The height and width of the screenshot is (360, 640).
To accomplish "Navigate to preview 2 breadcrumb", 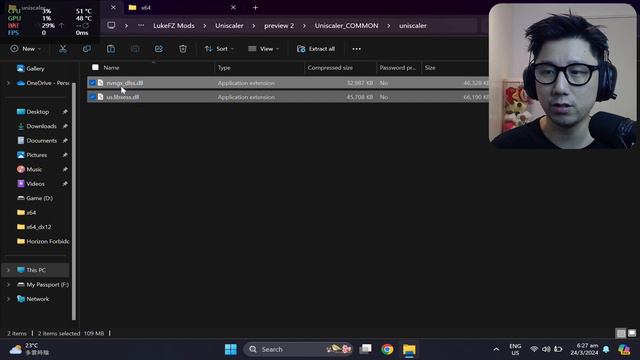I will pyautogui.click(x=279, y=25).
